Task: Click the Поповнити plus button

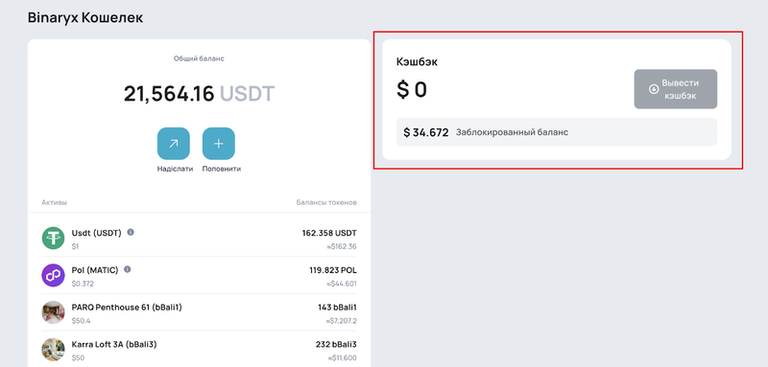Action: point(218,144)
